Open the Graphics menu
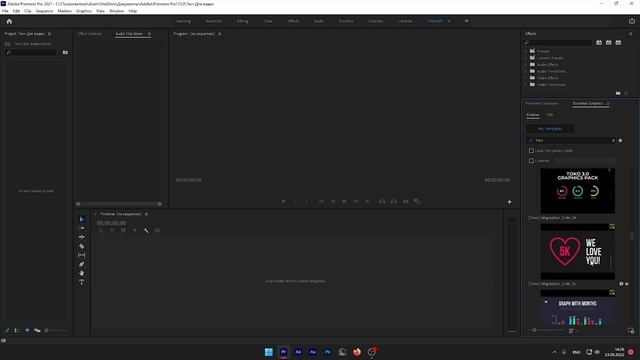 pyautogui.click(x=84, y=11)
